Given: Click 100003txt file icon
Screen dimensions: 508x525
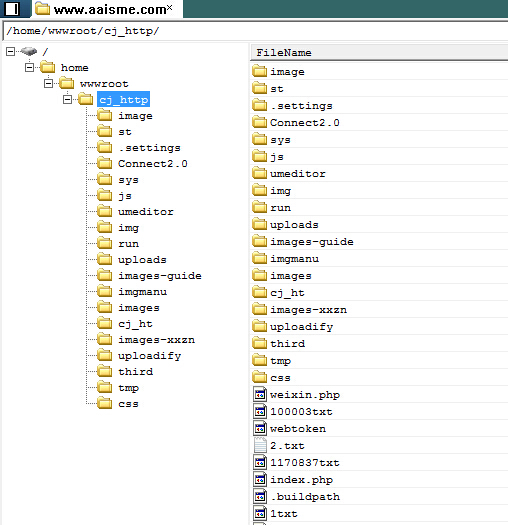Looking at the screenshot, I should pos(260,411).
